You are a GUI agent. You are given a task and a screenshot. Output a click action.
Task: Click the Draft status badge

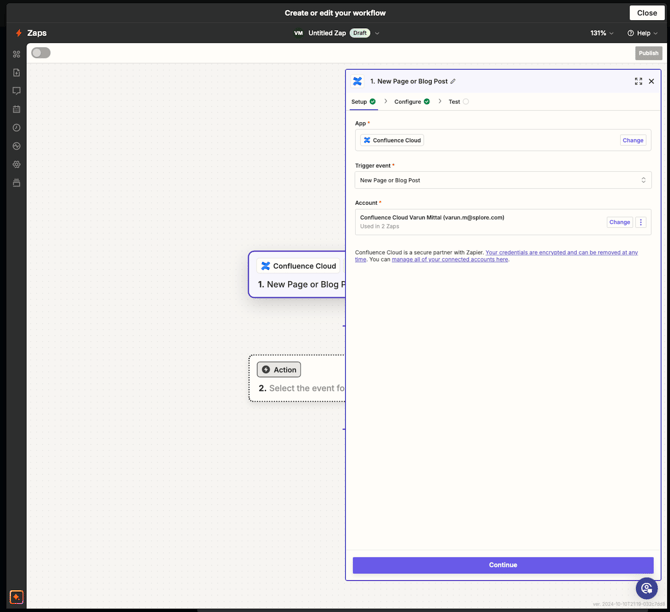(360, 33)
